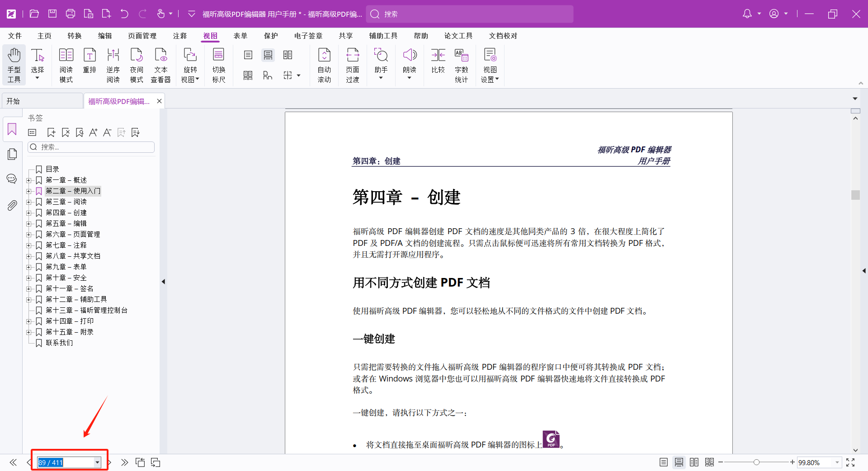The height and width of the screenshot is (471, 868).
Task: Open the Comments panel in sidebar
Action: coord(12,179)
